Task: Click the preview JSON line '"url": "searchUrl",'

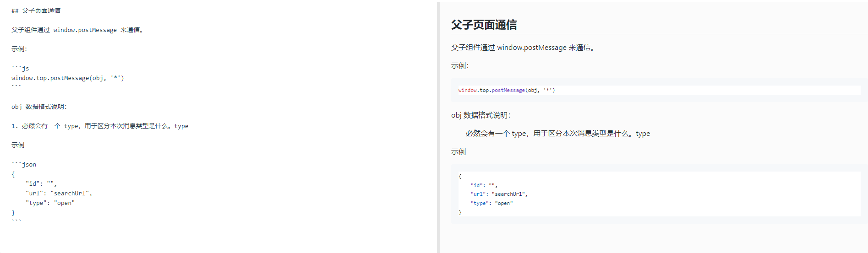Action: pos(499,194)
